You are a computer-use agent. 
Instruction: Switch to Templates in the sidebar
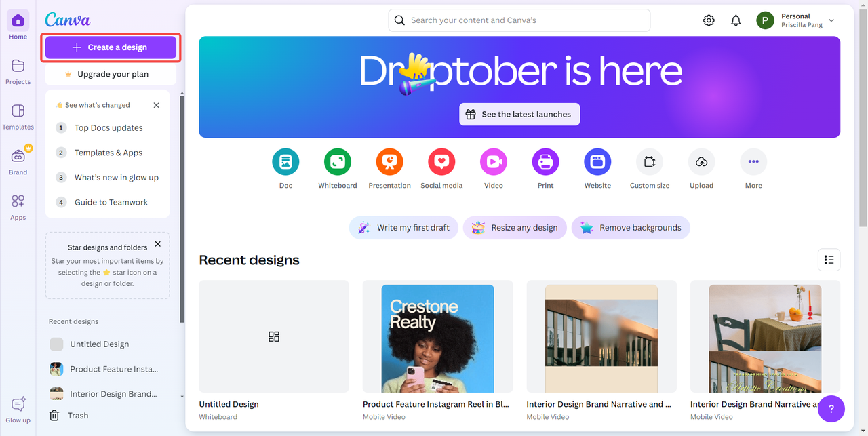coord(18,117)
